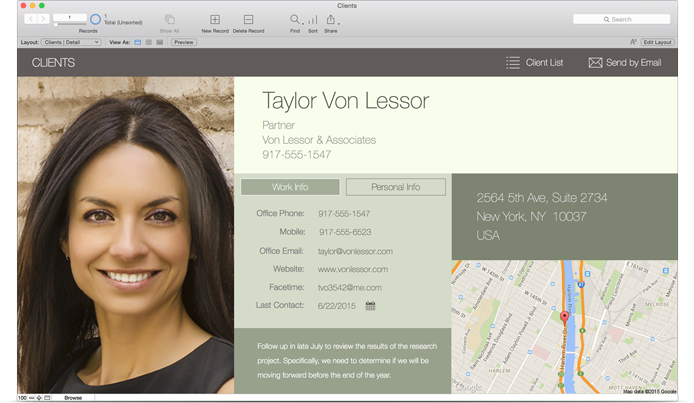The height and width of the screenshot is (403, 694).
Task: Click the Share toolbar icon
Action: tap(331, 19)
